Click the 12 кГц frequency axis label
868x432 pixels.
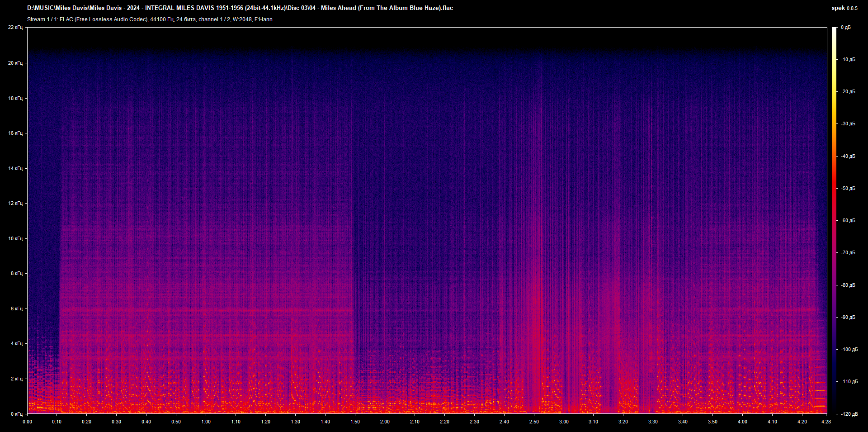15,203
